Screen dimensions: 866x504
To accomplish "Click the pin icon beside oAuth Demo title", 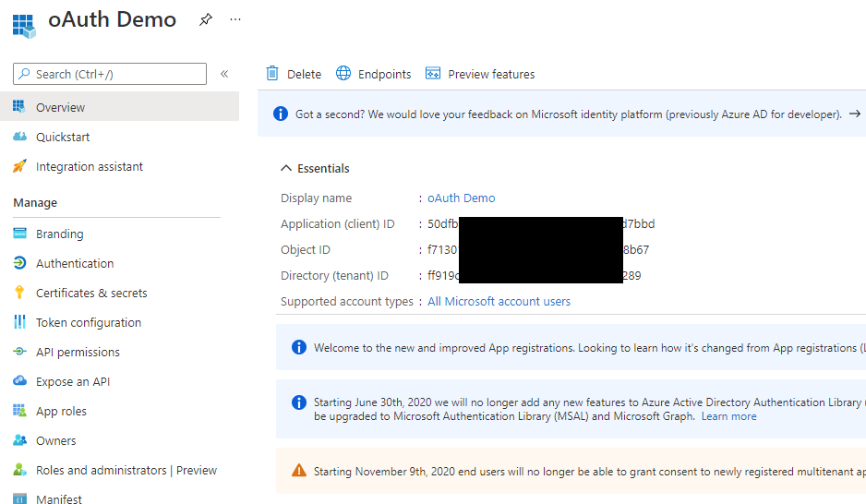I will [206, 20].
